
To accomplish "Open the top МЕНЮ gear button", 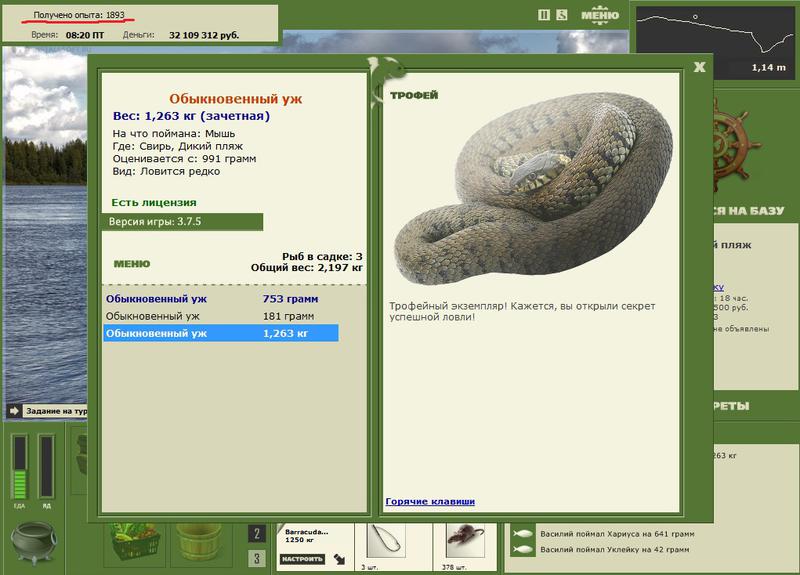I will 600,15.
